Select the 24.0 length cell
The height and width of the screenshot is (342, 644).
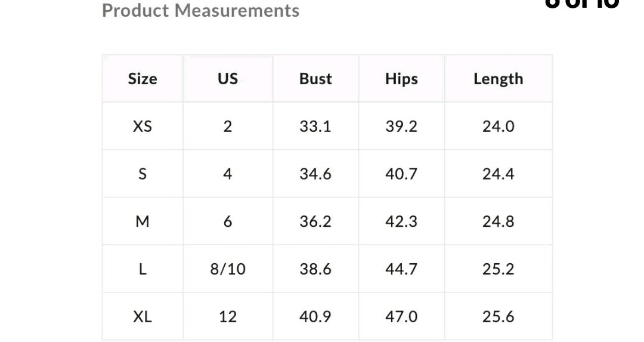[498, 126]
